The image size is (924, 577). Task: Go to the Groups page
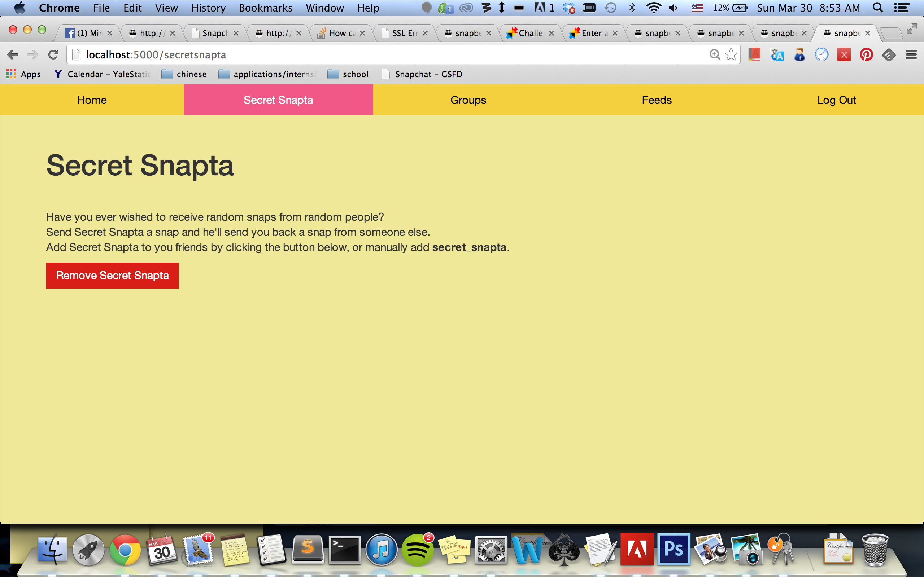point(468,100)
